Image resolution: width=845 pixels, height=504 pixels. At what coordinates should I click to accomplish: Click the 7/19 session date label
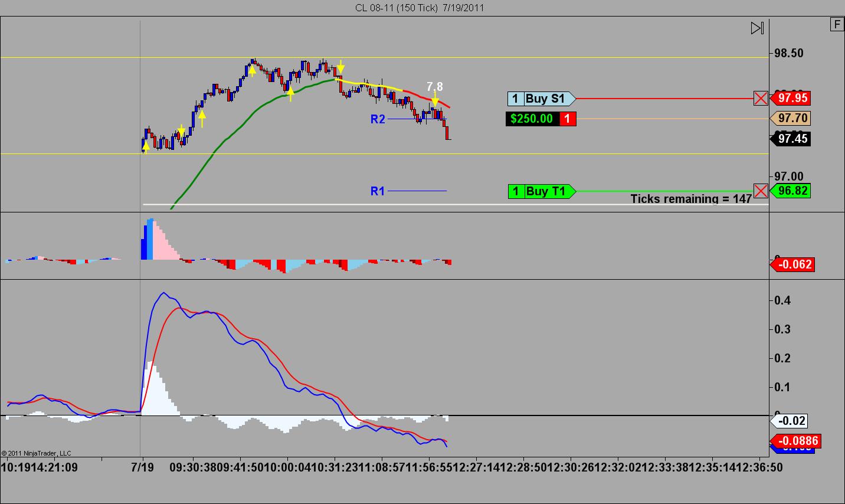[142, 467]
